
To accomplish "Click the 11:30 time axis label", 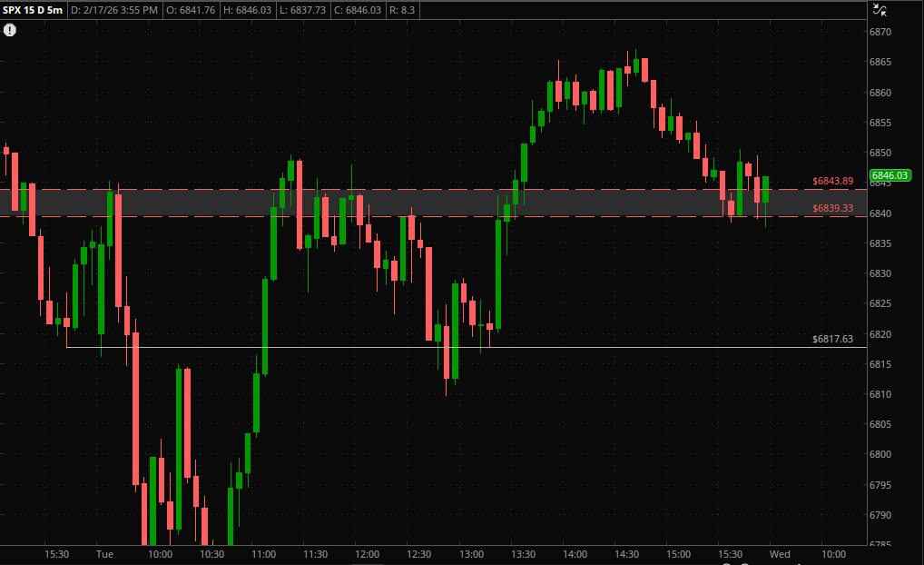I will [x=315, y=554].
